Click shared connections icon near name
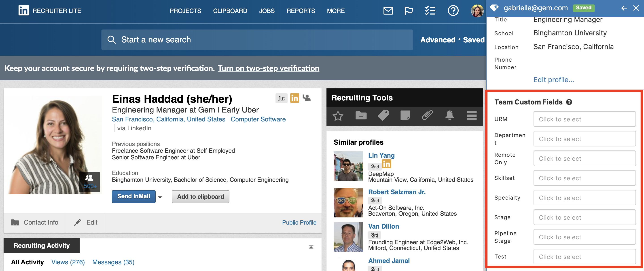The image size is (644, 271). point(307,98)
